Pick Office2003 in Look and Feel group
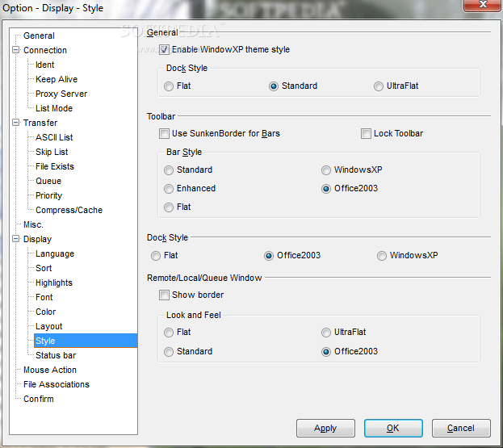The width and height of the screenshot is (503, 448). pyautogui.click(x=326, y=352)
